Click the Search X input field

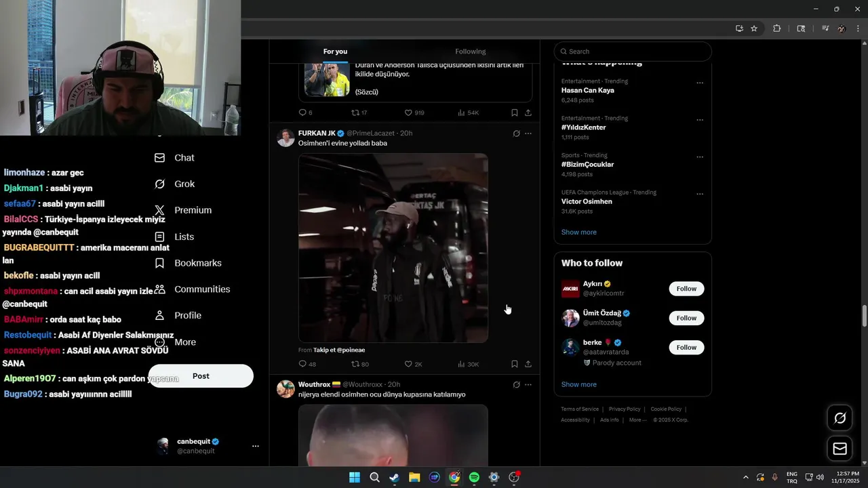pyautogui.click(x=633, y=52)
